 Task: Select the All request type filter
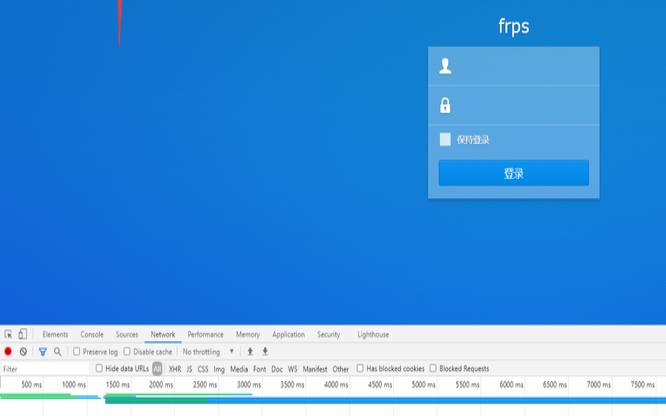tap(157, 368)
